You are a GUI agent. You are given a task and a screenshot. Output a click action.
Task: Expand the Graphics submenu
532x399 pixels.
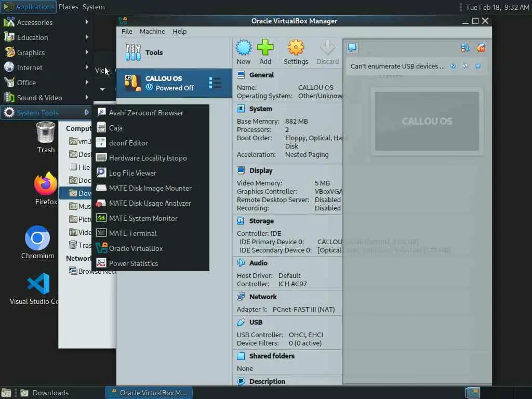point(46,52)
